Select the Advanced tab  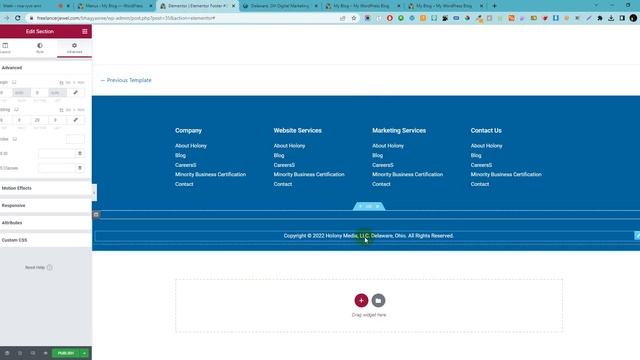pos(74,48)
